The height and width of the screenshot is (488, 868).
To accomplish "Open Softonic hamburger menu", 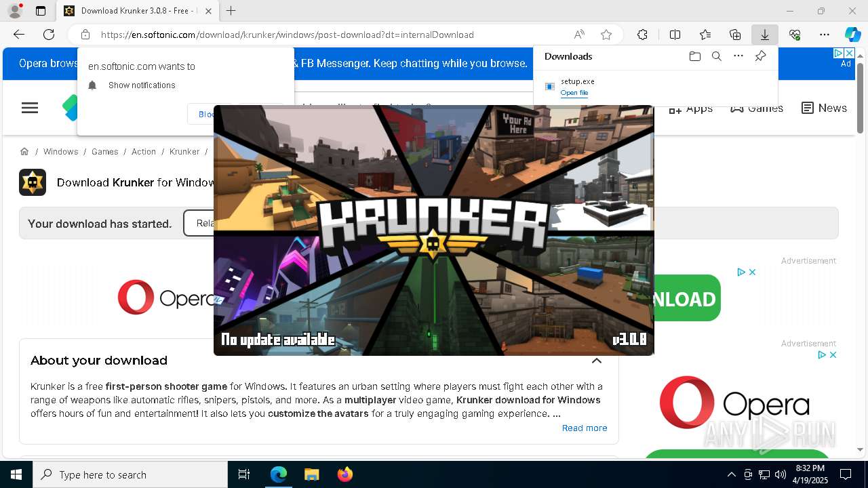I will coord(30,108).
